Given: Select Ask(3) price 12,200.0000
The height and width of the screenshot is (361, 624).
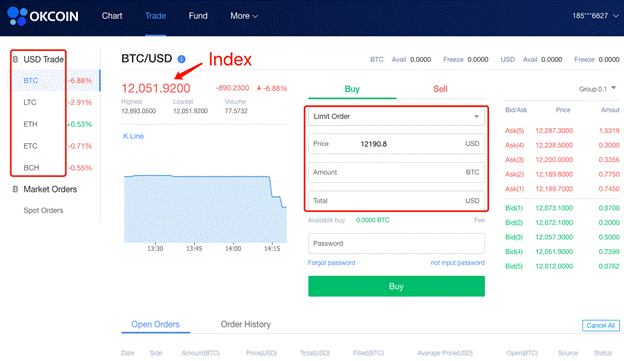Looking at the screenshot, I should 554,160.
